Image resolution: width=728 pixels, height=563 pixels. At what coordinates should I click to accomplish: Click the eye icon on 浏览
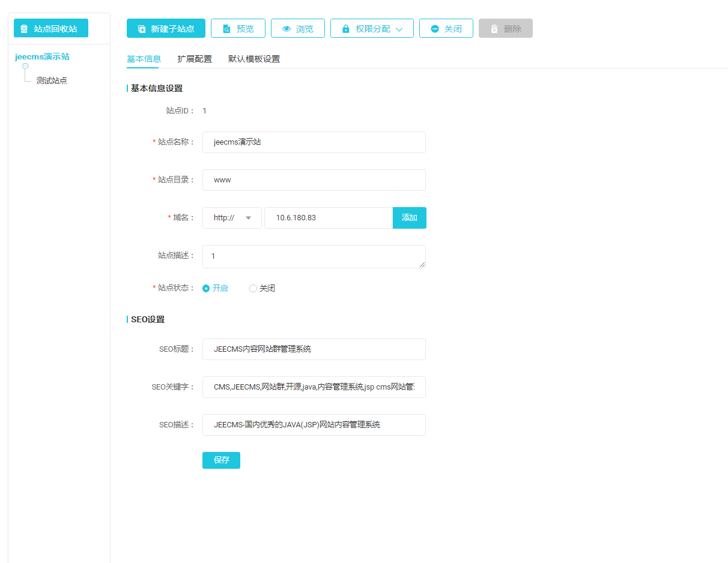[x=287, y=29]
